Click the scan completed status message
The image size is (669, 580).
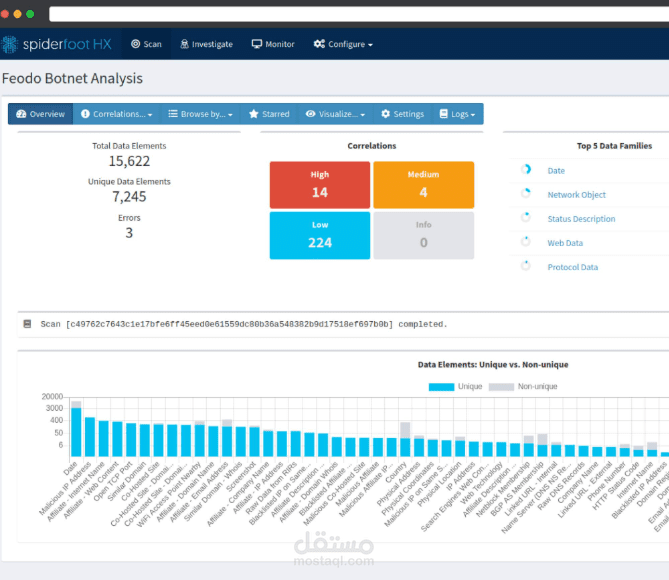(x=244, y=324)
